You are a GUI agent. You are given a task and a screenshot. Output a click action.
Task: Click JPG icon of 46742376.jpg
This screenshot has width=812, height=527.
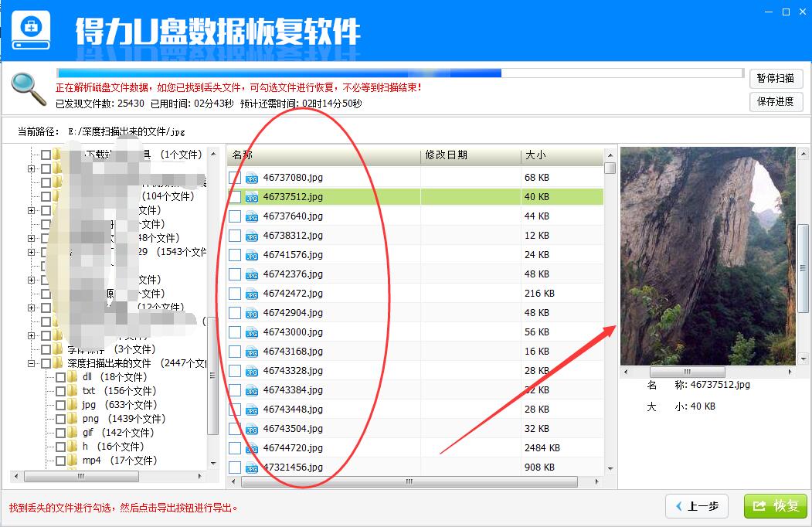tap(252, 274)
